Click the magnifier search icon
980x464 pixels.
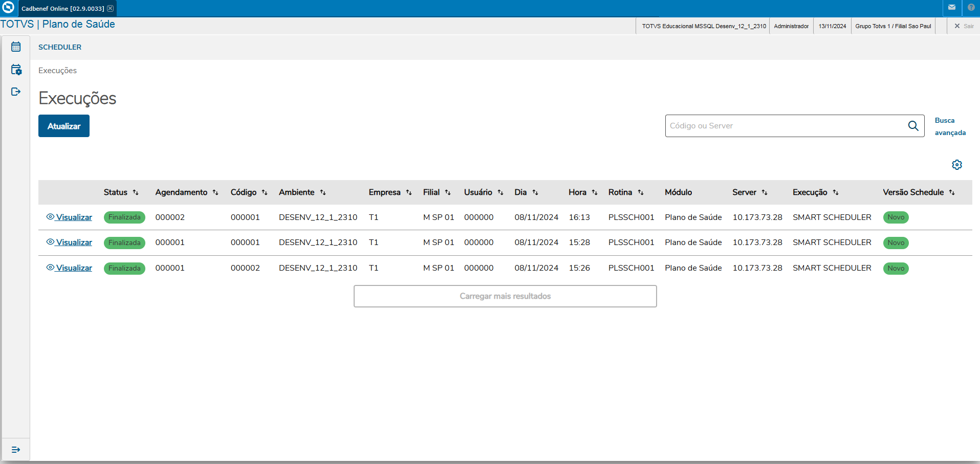pyautogui.click(x=913, y=126)
